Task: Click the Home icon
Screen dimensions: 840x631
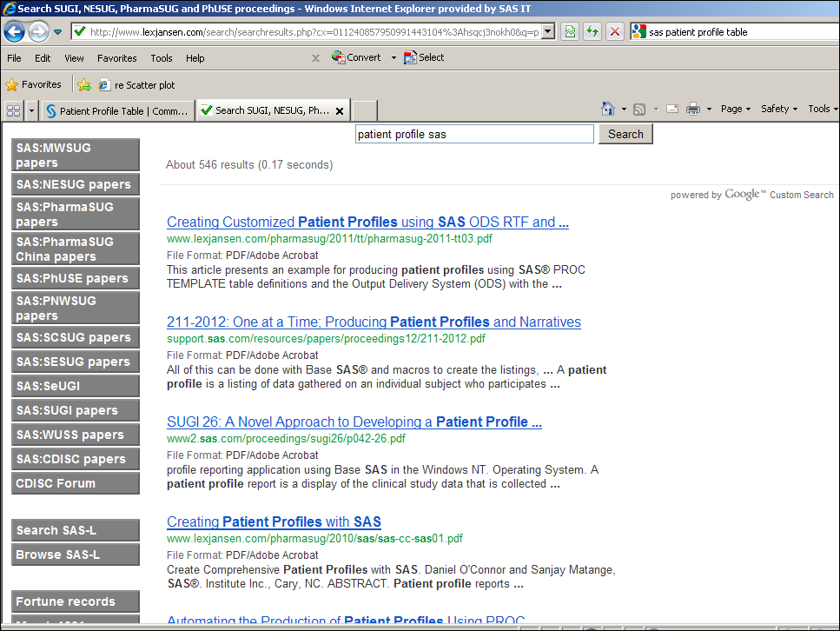Action: [608, 109]
